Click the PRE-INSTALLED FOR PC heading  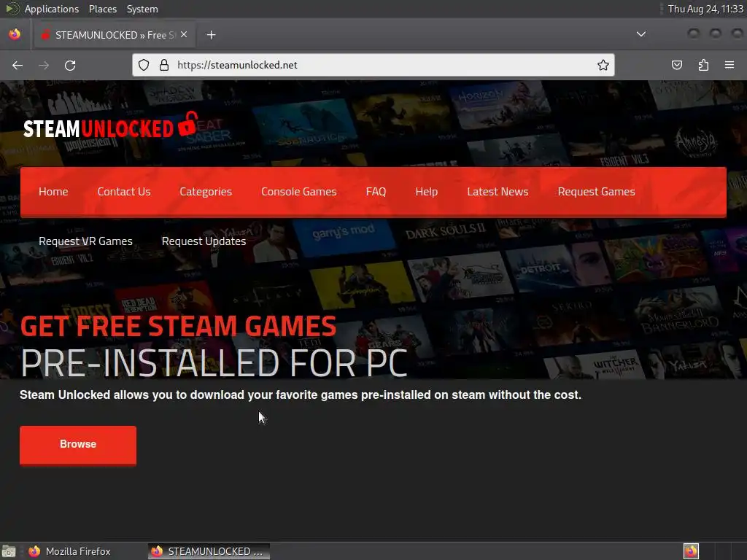pos(214,363)
